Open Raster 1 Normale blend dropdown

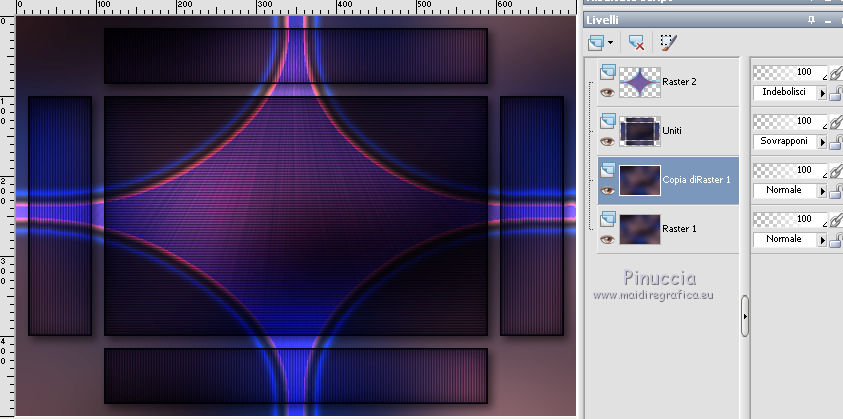pyautogui.click(x=822, y=240)
